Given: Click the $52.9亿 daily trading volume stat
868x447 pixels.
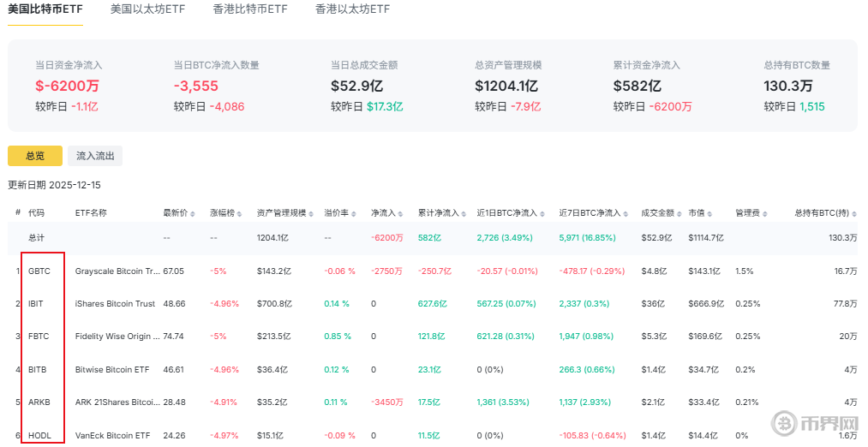Looking at the screenshot, I should [357, 86].
